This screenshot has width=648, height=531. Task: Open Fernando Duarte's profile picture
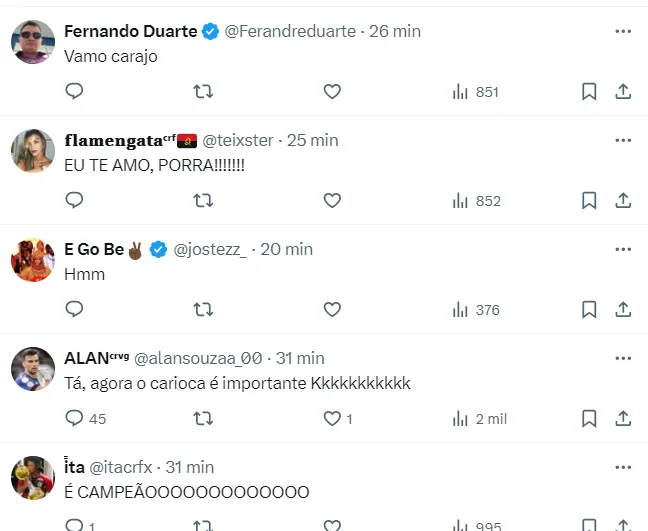coord(33,42)
